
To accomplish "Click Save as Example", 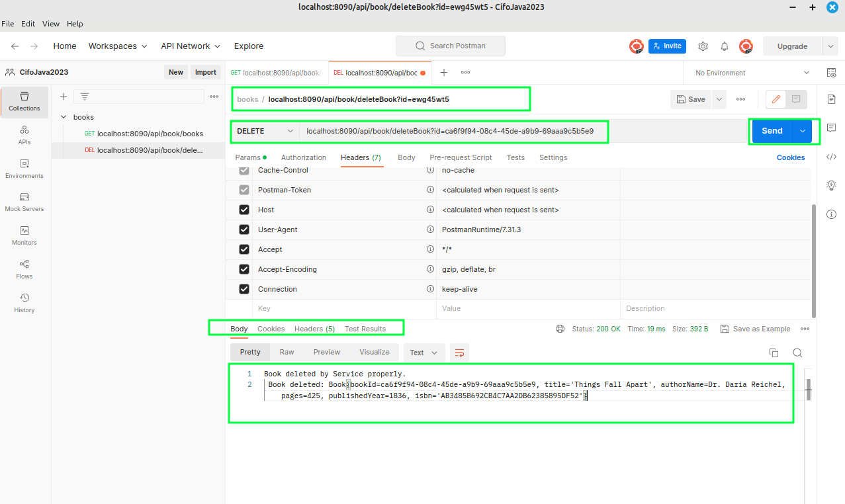I will 755,329.
